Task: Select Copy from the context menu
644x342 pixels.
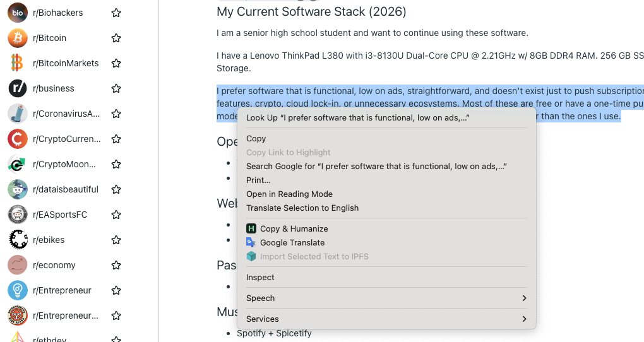Action: click(386, 139)
